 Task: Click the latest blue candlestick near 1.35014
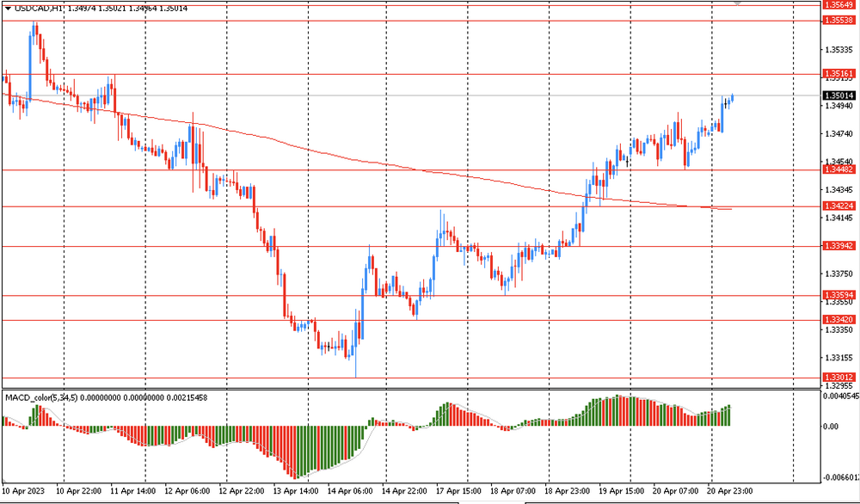[732, 97]
